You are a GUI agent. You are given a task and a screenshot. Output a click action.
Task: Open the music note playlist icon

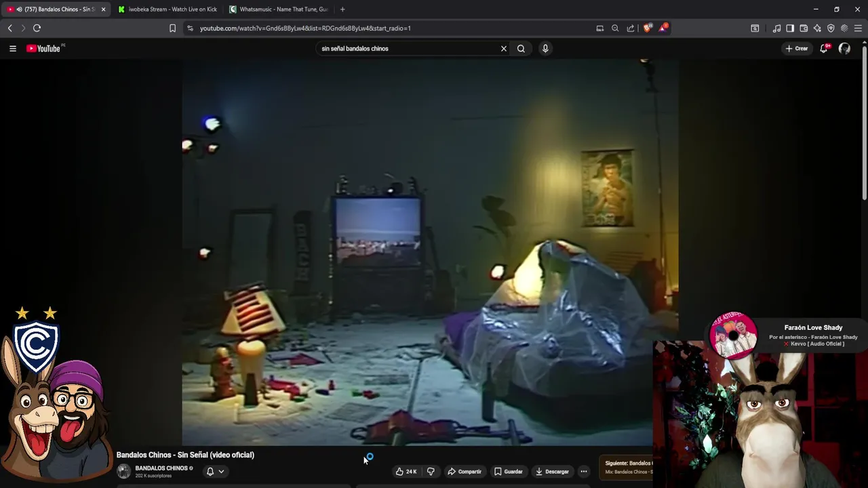[776, 28]
